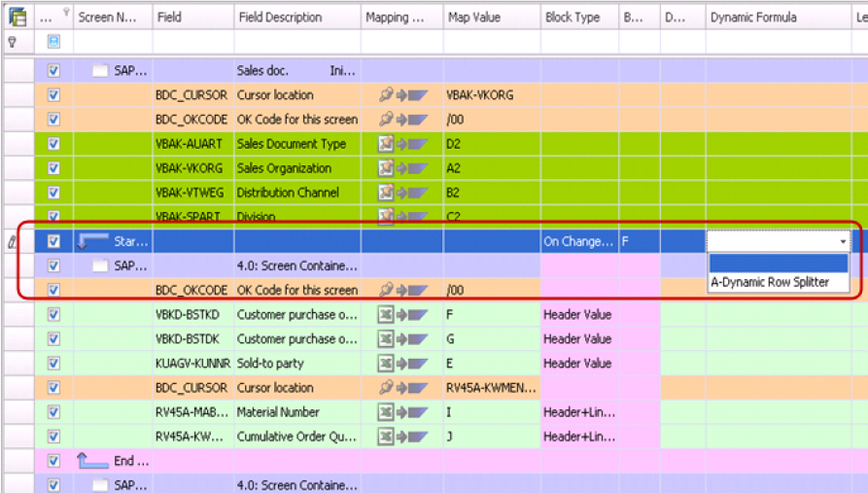868x493 pixels.
Task: Click mapping icon for Sold-to party row
Action: [402, 364]
